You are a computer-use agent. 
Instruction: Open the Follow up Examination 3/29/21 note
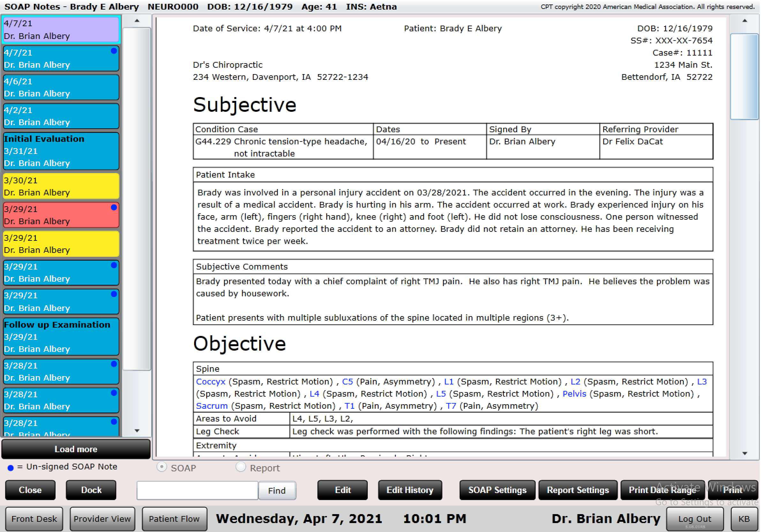pos(61,337)
